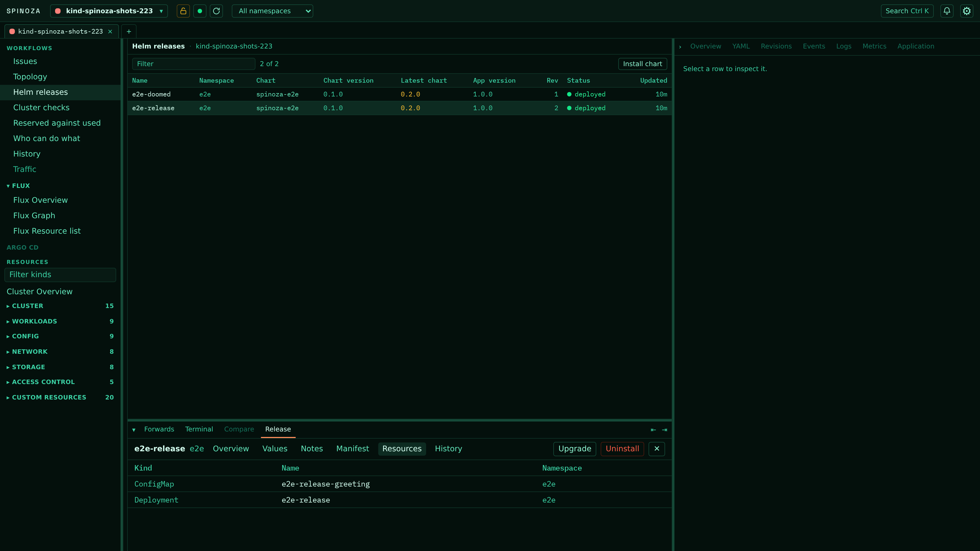The height and width of the screenshot is (551, 980).
Task: Open settings gear
Action: 967,11
